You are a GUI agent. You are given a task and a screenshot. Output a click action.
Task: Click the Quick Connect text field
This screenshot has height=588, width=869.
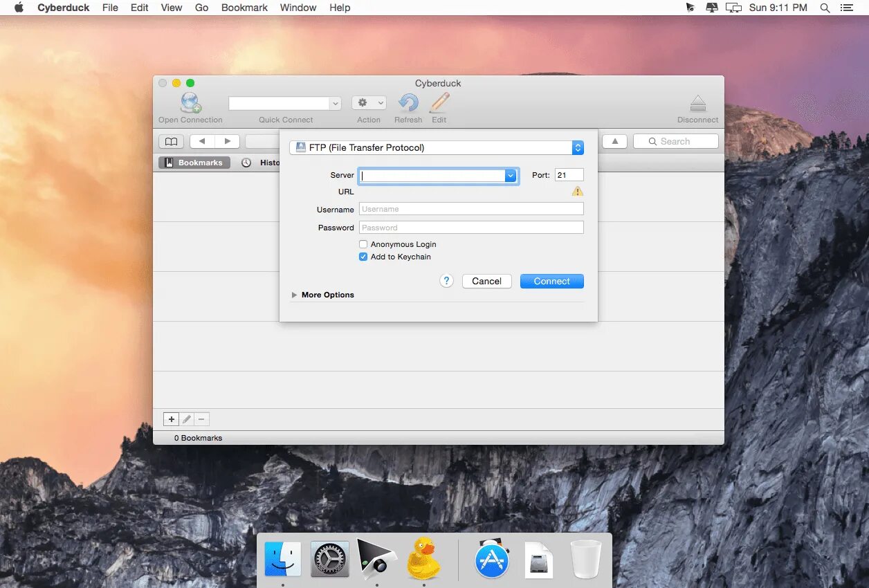[x=280, y=103]
